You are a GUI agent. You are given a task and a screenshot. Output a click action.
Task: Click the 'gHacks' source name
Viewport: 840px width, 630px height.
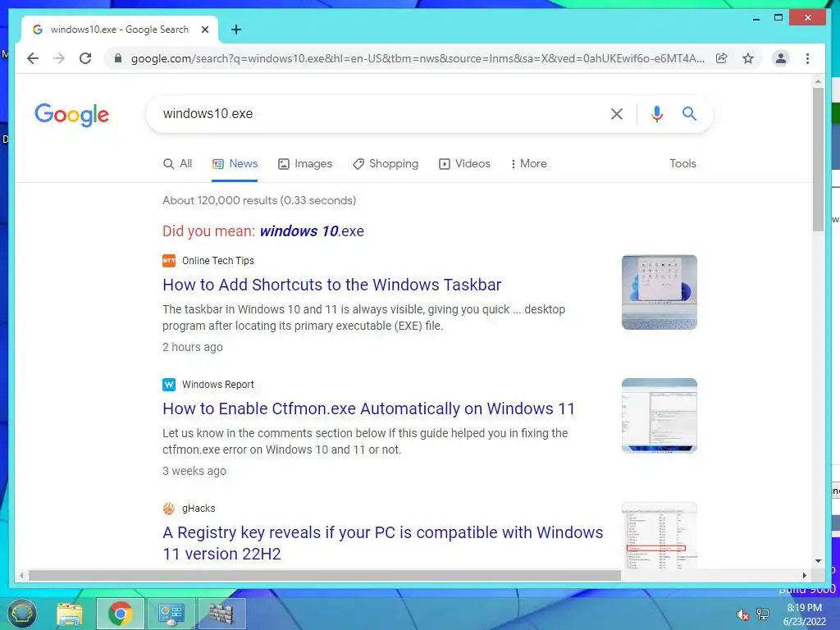pyautogui.click(x=199, y=509)
